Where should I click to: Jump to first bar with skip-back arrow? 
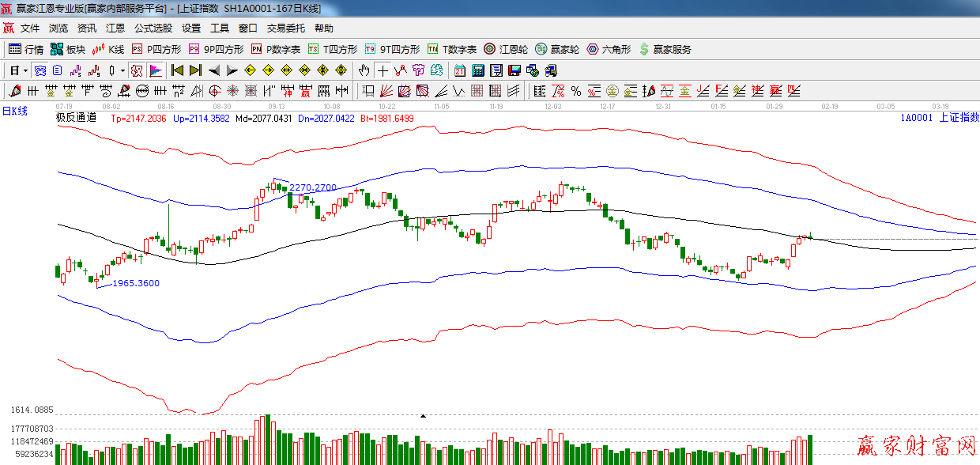178,70
